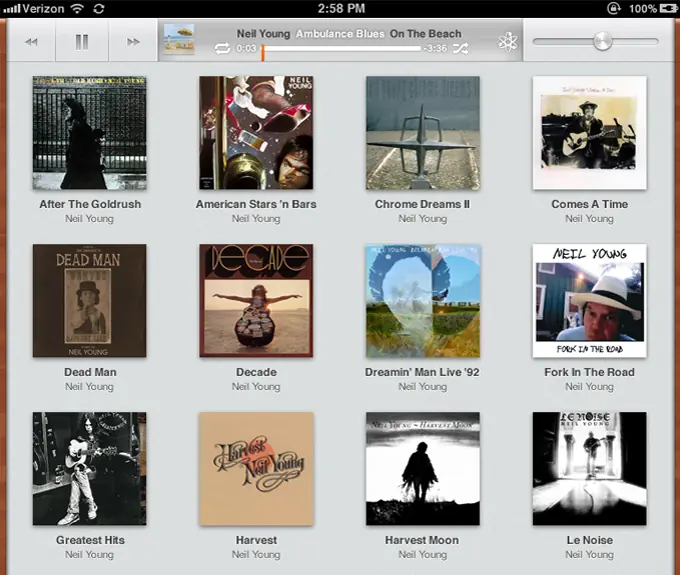Click the Dead Man title text

pos(90,372)
